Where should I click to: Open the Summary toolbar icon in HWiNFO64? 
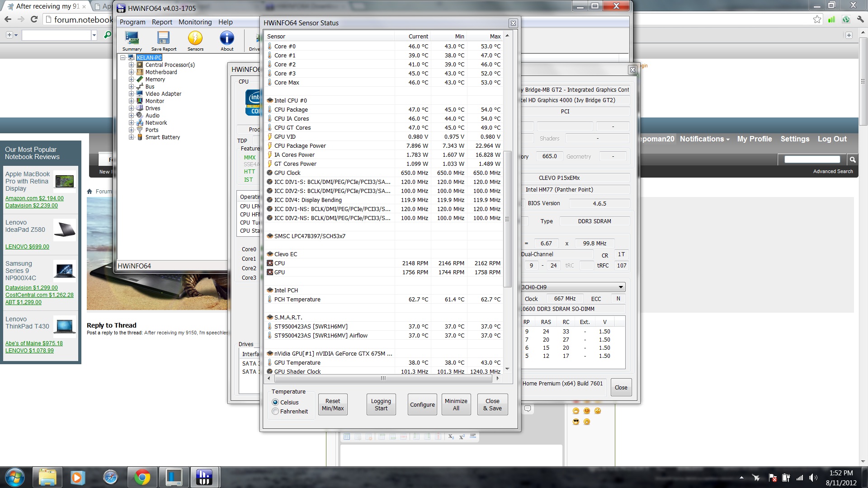[132, 41]
